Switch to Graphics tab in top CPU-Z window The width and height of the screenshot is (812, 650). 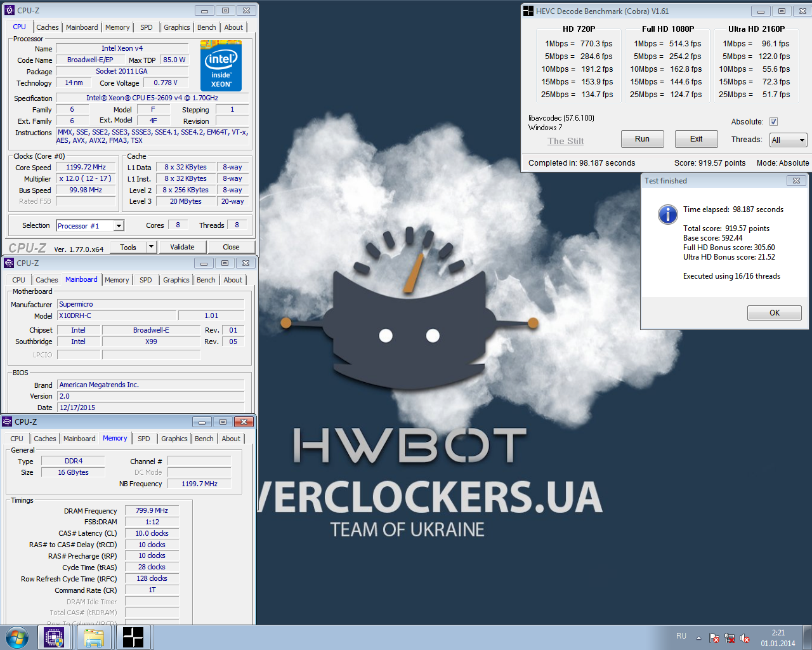[176, 27]
